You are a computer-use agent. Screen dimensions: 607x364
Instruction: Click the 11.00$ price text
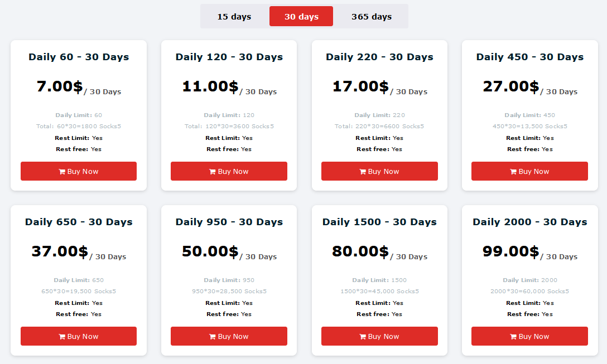click(x=210, y=86)
